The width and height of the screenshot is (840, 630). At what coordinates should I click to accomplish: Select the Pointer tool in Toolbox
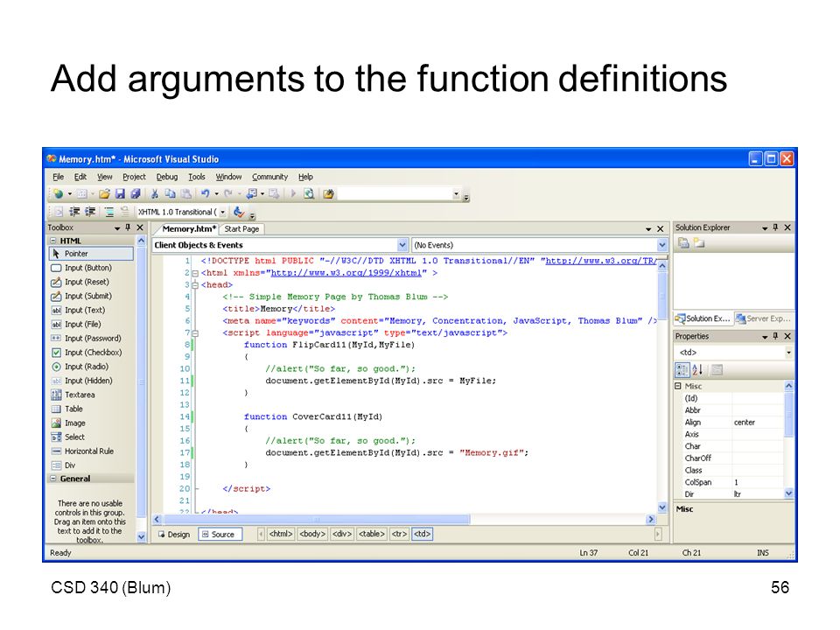(x=91, y=254)
